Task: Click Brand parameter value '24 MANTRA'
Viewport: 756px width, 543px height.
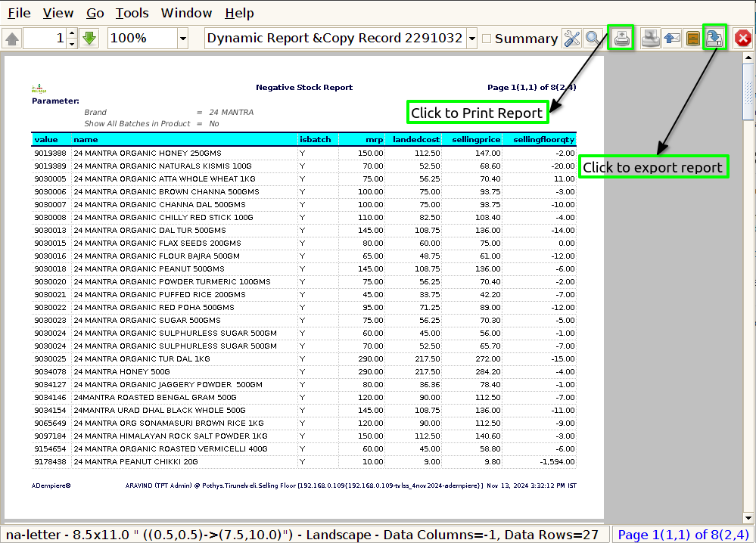Action: (x=232, y=112)
